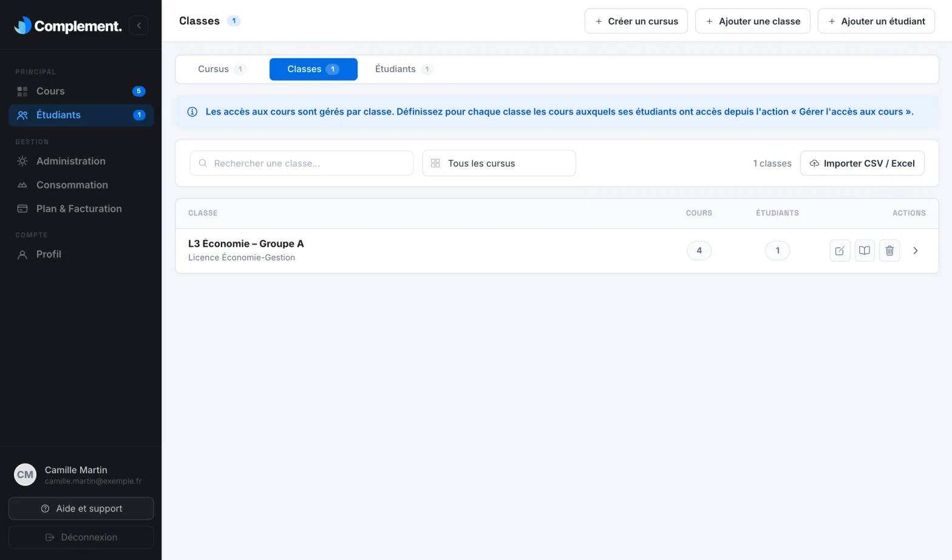Screen dimensions: 952x560
Task: Click the 1 classes count label
Action: [x=772, y=163]
